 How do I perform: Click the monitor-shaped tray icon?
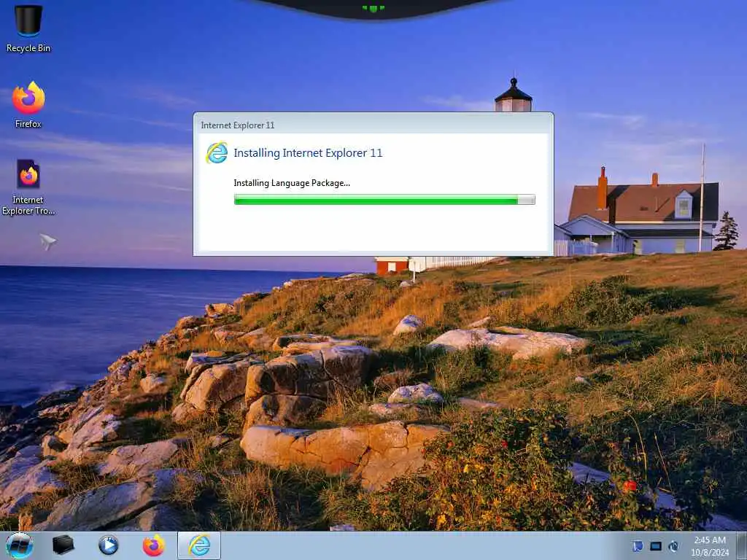(x=656, y=545)
